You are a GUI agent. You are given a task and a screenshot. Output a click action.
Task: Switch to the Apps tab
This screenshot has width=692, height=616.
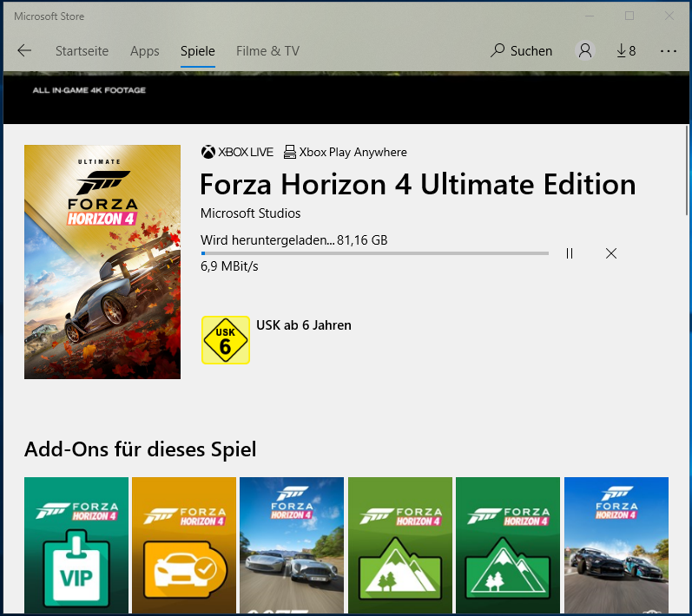point(145,51)
